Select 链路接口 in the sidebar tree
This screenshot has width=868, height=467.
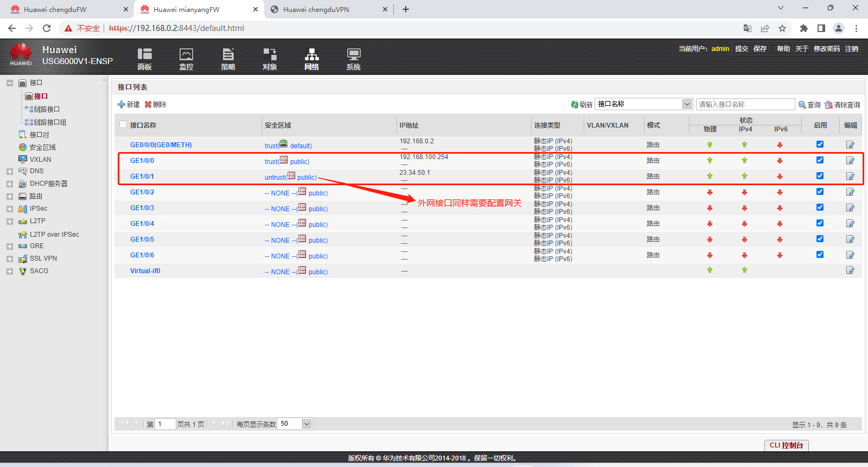47,109
